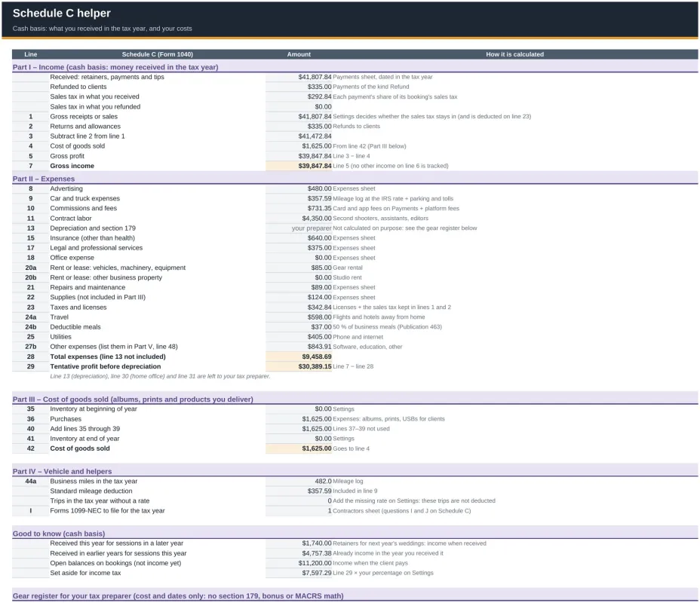Click the 'Trips in the tax year without a rate' label
The image size is (700, 603).
[100, 500]
